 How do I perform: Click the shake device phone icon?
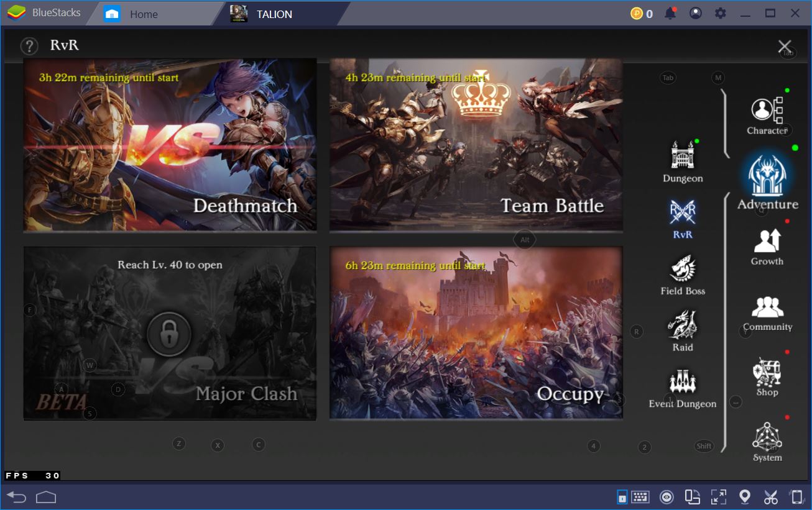[x=796, y=496]
